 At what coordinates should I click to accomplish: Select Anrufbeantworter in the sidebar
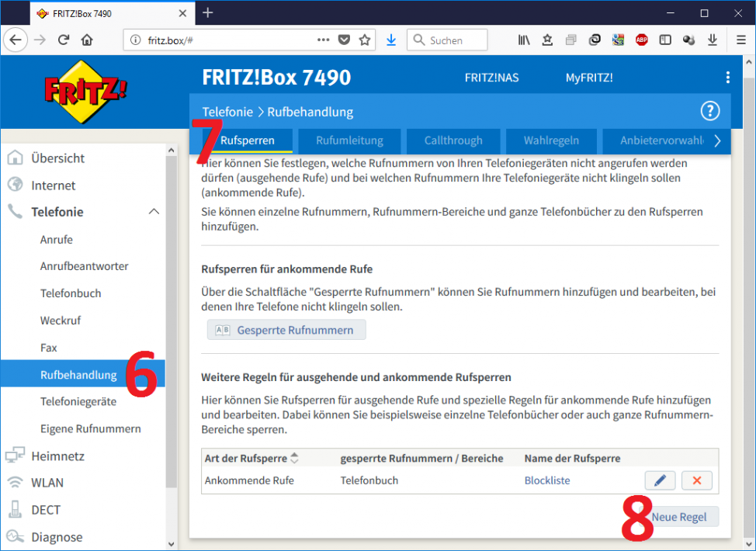[x=85, y=266]
